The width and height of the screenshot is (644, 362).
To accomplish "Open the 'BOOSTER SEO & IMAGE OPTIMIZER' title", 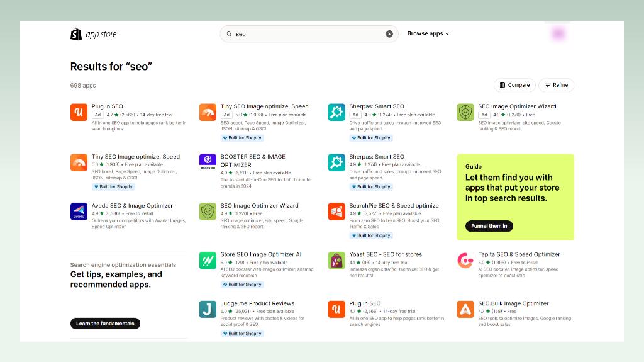I will 253,161.
